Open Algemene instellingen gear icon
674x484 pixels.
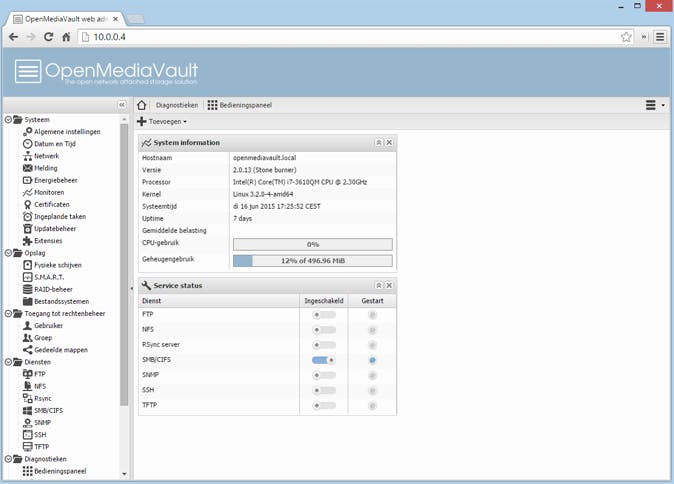point(28,132)
